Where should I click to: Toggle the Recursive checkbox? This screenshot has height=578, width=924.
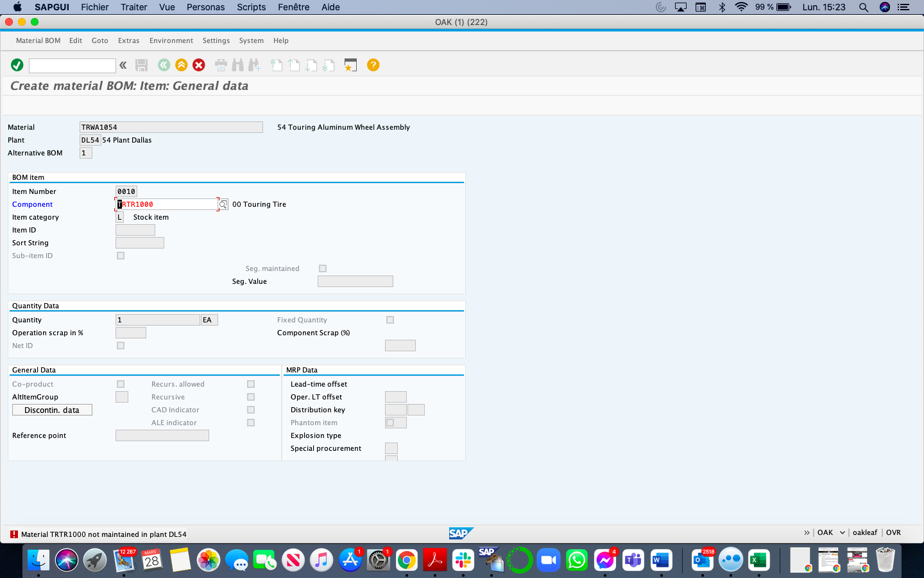point(251,397)
